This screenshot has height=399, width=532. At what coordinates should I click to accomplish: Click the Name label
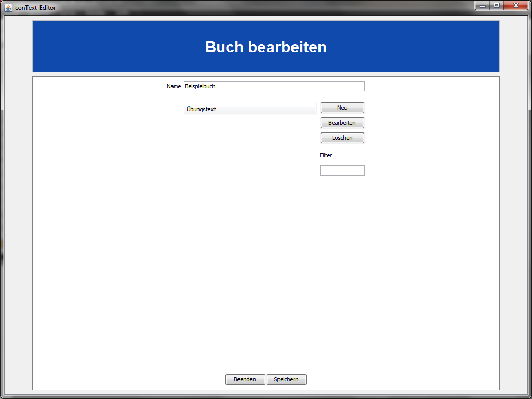point(174,86)
